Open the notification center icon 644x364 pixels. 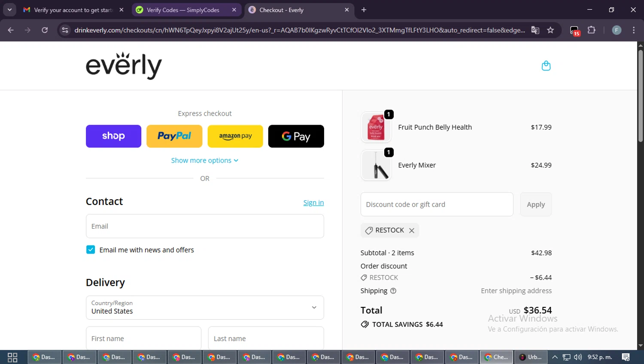pyautogui.click(x=626, y=357)
